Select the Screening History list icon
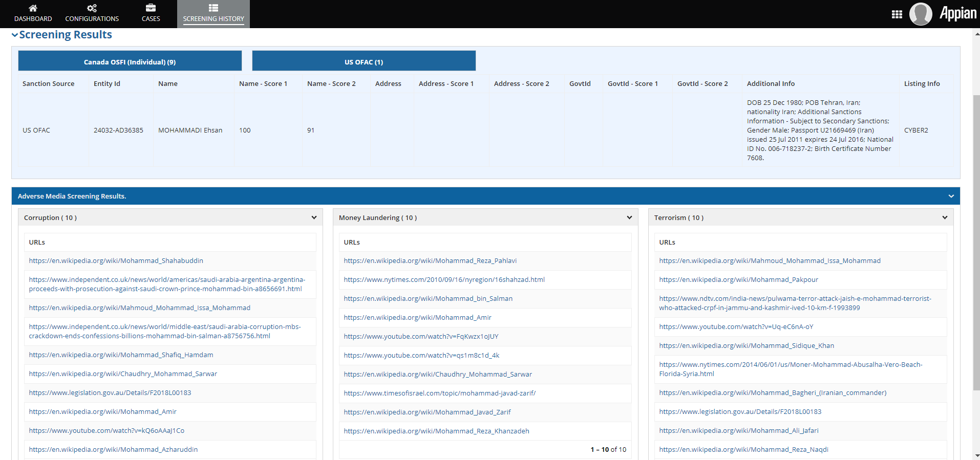Viewport: 980px width, 460px height. tap(214, 8)
